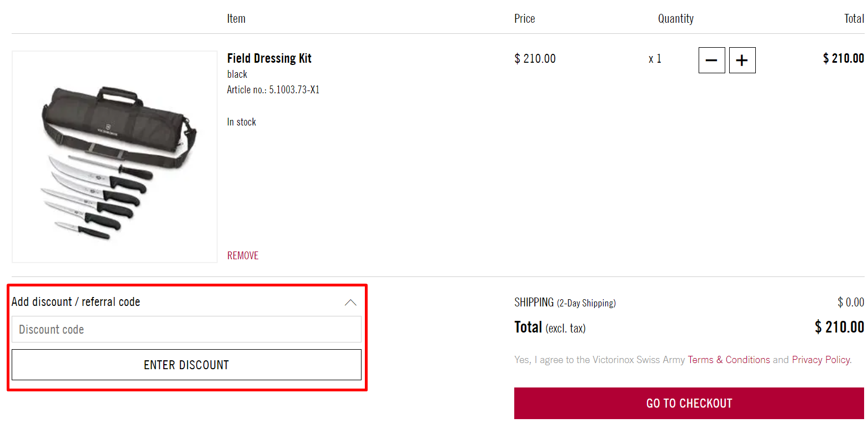Open the Field Dressing Kit product image

click(x=114, y=157)
